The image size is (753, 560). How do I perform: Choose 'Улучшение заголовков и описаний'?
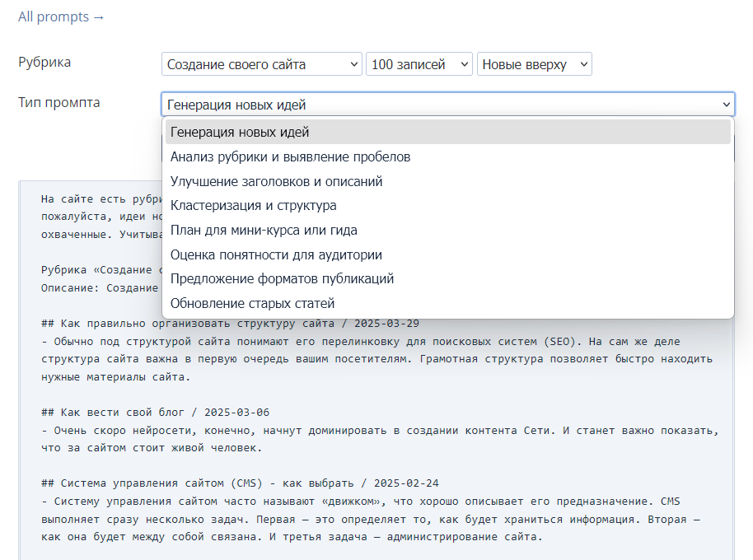(448, 181)
